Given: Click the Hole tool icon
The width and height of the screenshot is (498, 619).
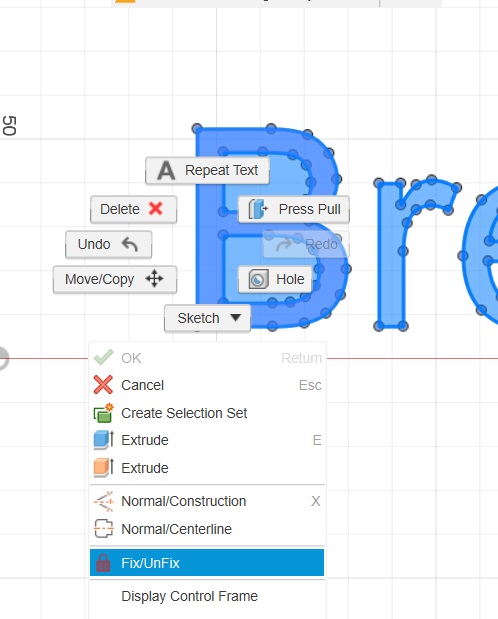Looking at the screenshot, I should pyautogui.click(x=258, y=279).
